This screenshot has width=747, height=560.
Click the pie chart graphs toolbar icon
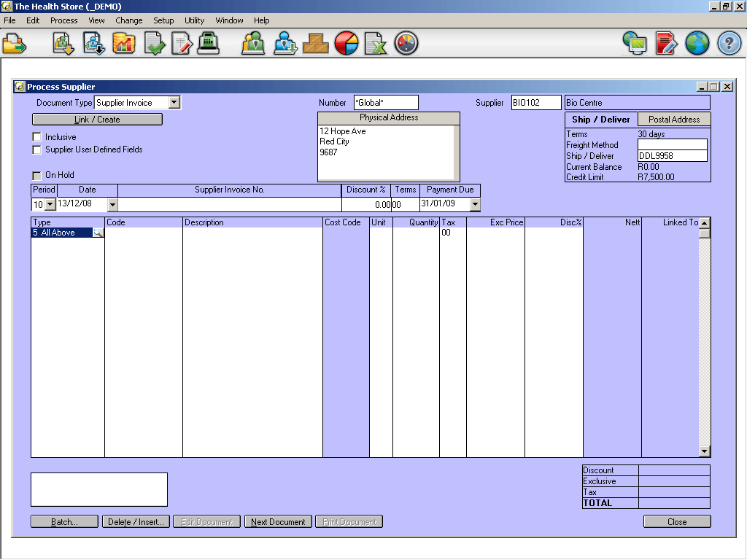pyautogui.click(x=347, y=43)
